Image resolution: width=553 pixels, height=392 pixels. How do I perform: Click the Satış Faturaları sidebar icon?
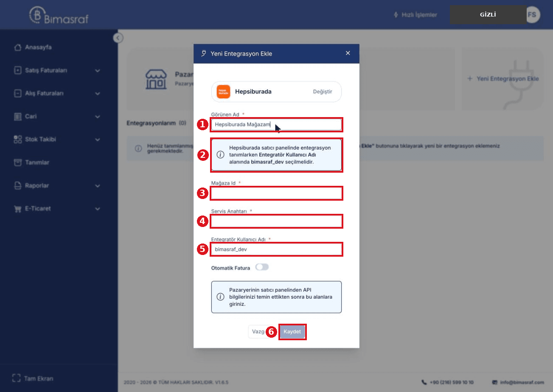tap(18, 70)
